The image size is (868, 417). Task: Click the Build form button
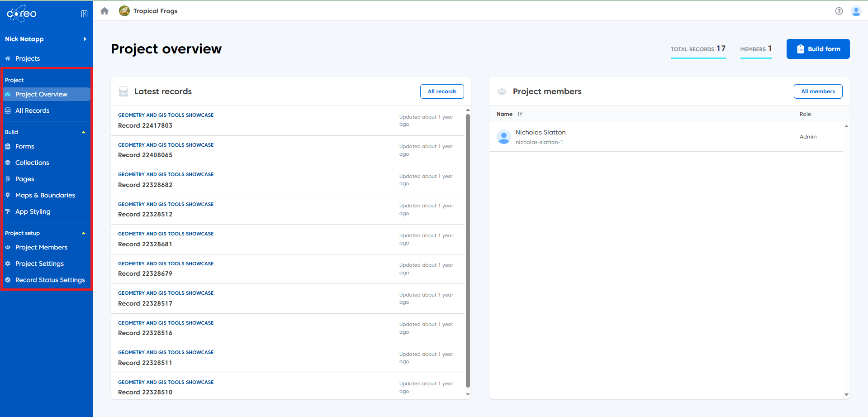(x=818, y=48)
